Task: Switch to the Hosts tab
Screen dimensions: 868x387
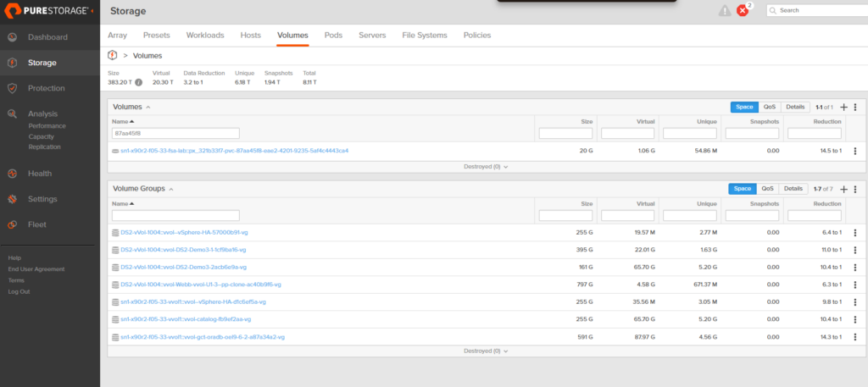Action: (x=250, y=36)
